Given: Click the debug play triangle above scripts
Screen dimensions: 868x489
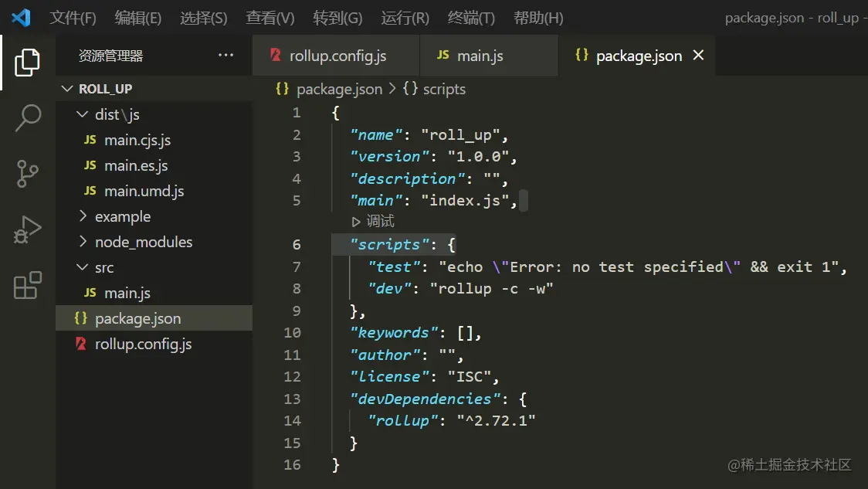Looking at the screenshot, I should coord(356,222).
